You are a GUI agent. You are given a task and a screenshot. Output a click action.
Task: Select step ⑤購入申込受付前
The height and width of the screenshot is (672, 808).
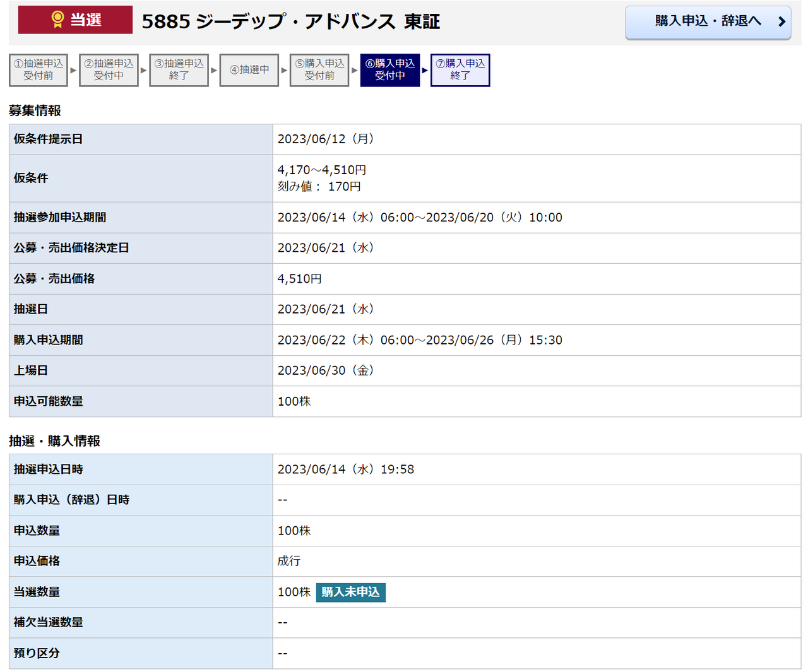319,70
